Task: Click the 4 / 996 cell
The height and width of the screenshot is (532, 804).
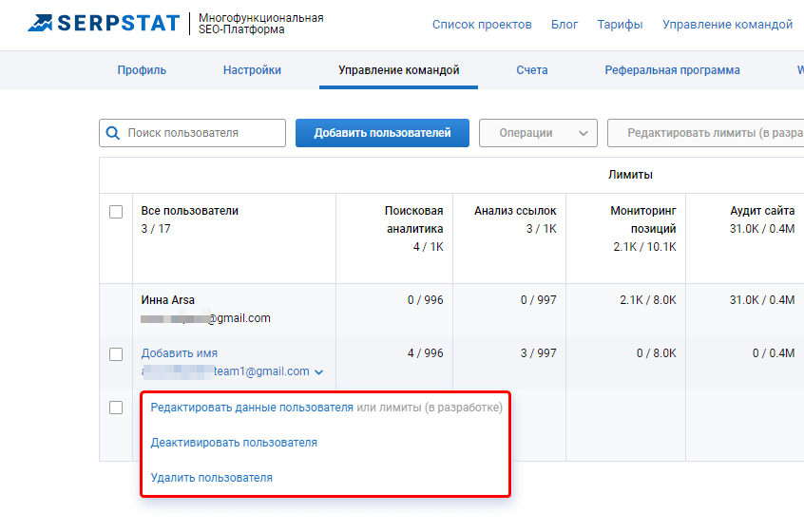Action: pyautogui.click(x=426, y=353)
